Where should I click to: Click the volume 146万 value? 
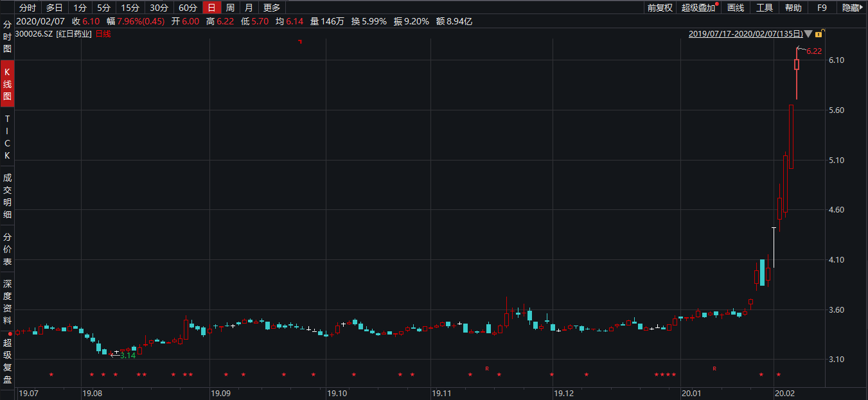(x=332, y=21)
